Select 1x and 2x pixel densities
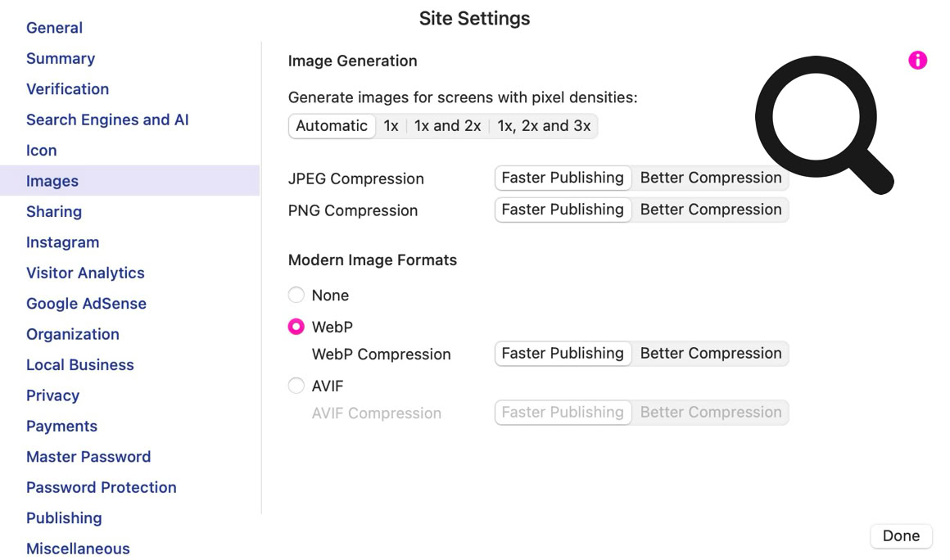The height and width of the screenshot is (560, 950). point(447,126)
